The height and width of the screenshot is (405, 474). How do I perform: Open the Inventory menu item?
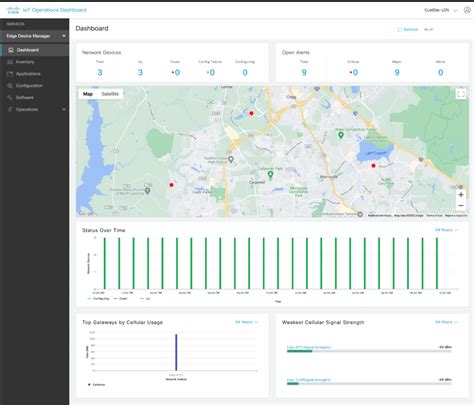coord(35,62)
